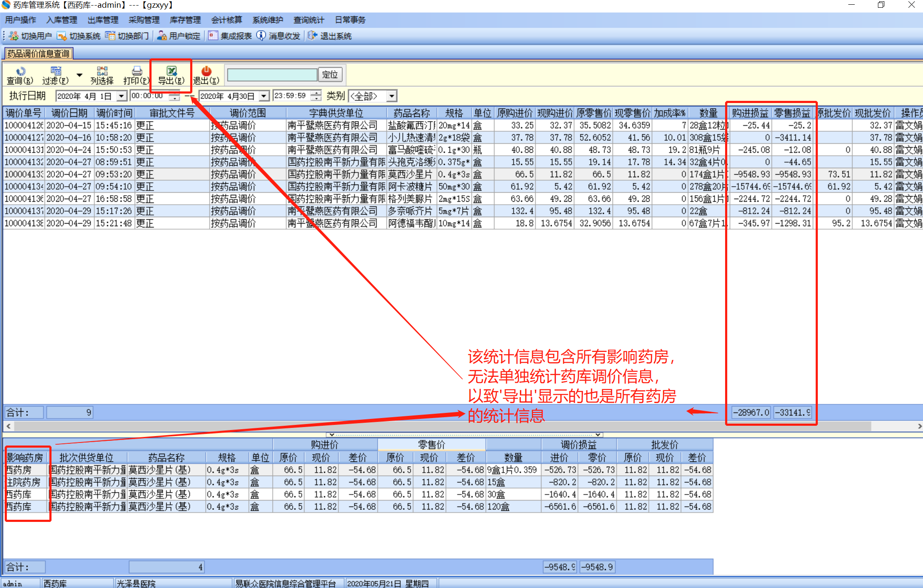Open 类别 category combo box

click(x=392, y=96)
